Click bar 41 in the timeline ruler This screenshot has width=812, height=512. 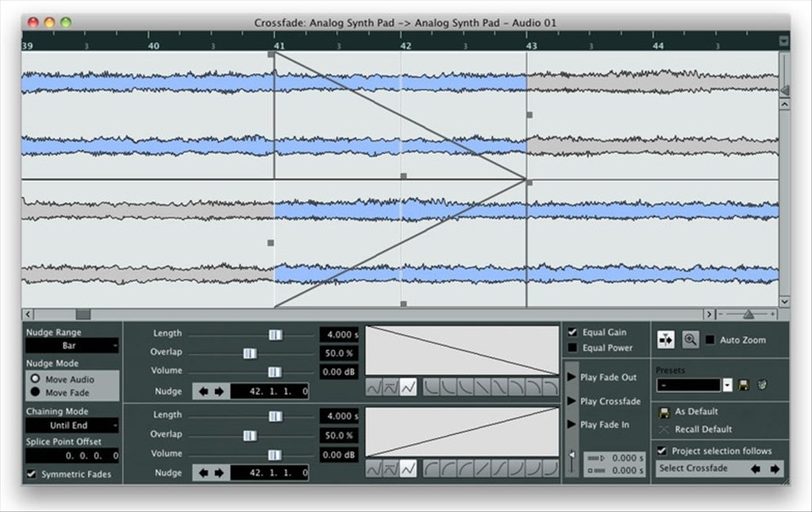point(279,45)
